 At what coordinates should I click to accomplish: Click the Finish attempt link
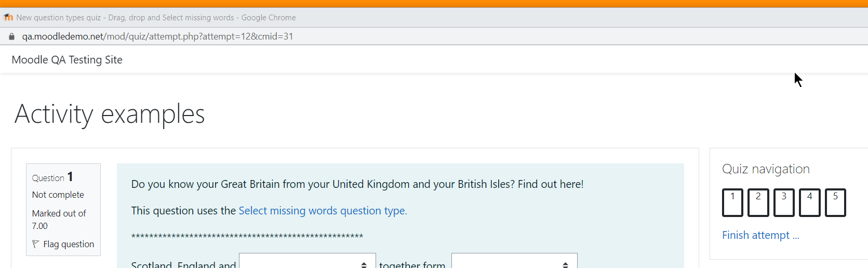760,235
